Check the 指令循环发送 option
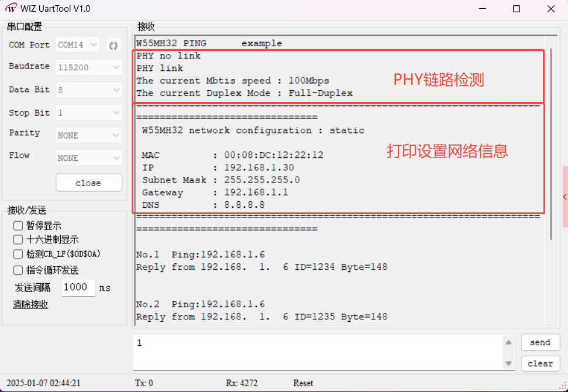This screenshot has width=568, height=392. coord(18,270)
